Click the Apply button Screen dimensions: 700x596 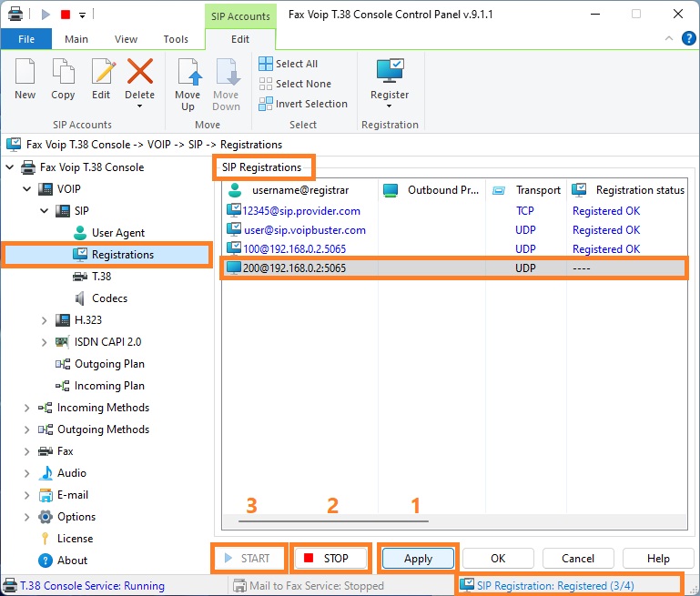point(419,559)
